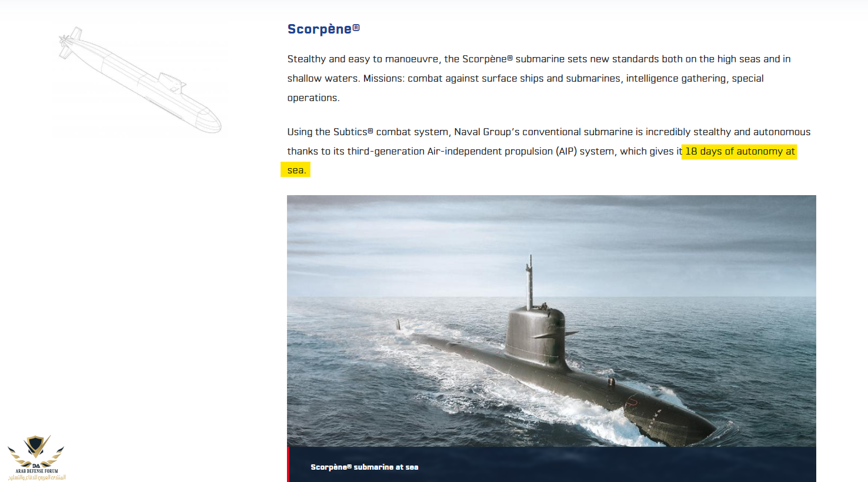Click the highlighted '18 days of autonomy at' text
This screenshot has width=868, height=482.
coord(739,152)
